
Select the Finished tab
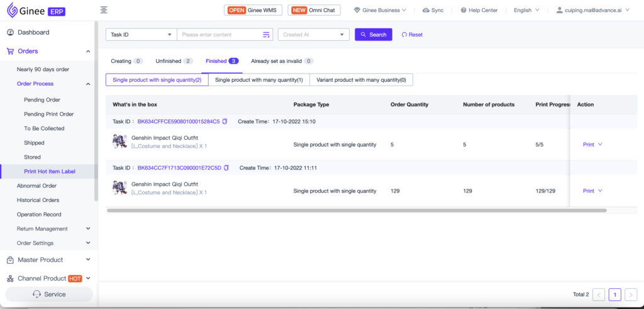point(222,61)
